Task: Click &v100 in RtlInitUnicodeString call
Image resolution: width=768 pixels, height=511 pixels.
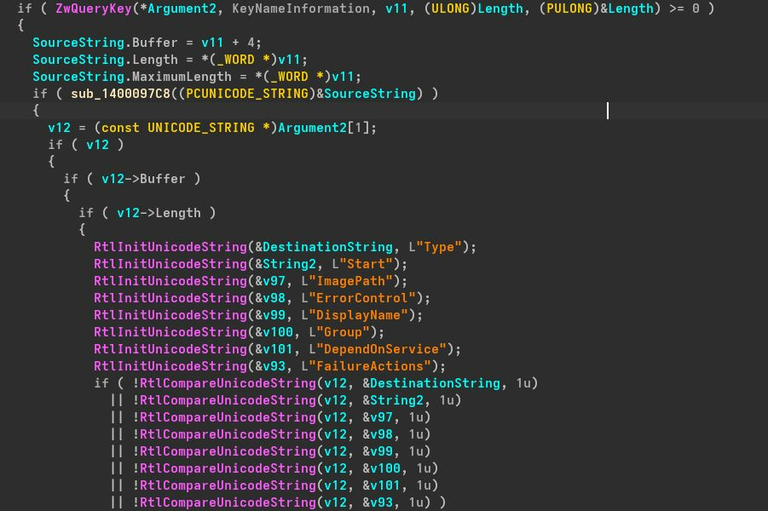Action: point(274,332)
